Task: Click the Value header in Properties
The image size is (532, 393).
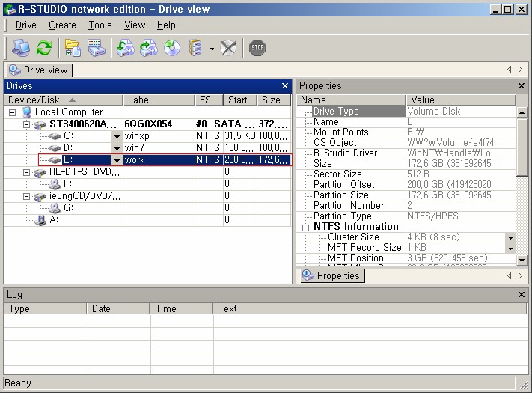Action: coord(461,100)
